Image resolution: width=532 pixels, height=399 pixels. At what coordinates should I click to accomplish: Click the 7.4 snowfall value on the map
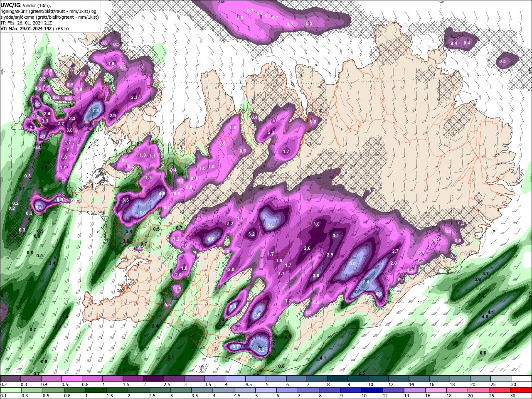click(x=366, y=282)
